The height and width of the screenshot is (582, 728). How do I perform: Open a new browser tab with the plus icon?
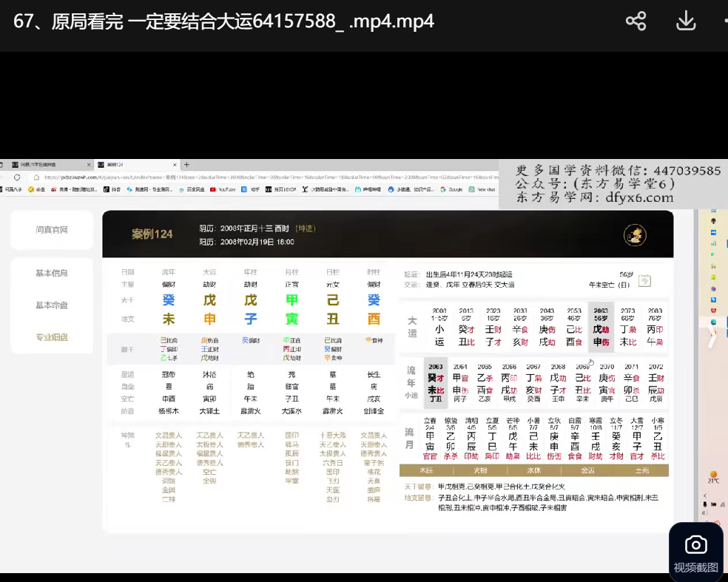[187, 165]
